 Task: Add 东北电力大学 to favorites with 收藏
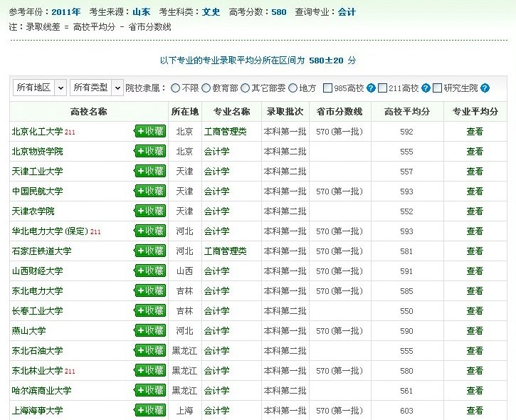(x=149, y=290)
